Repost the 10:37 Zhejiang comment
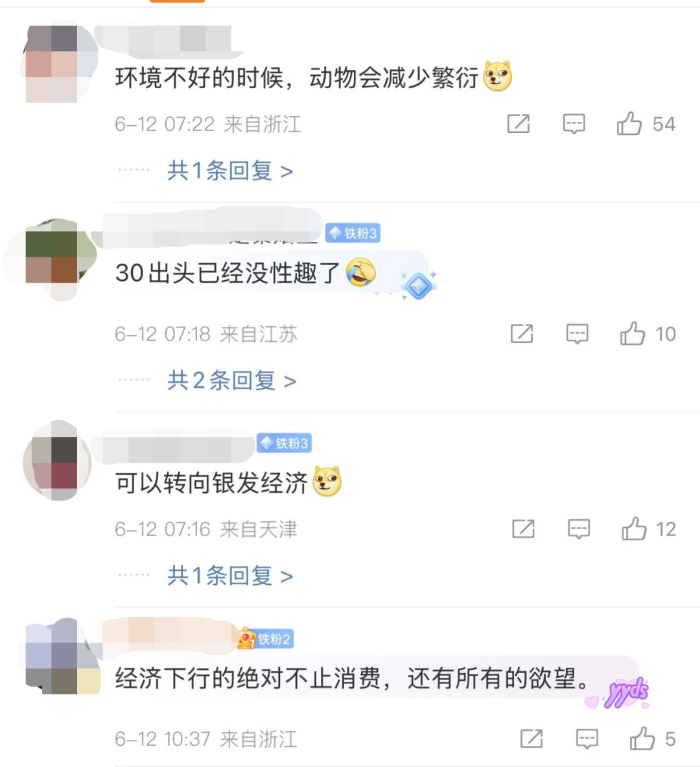Image resolution: width=700 pixels, height=767 pixels. pos(531,738)
